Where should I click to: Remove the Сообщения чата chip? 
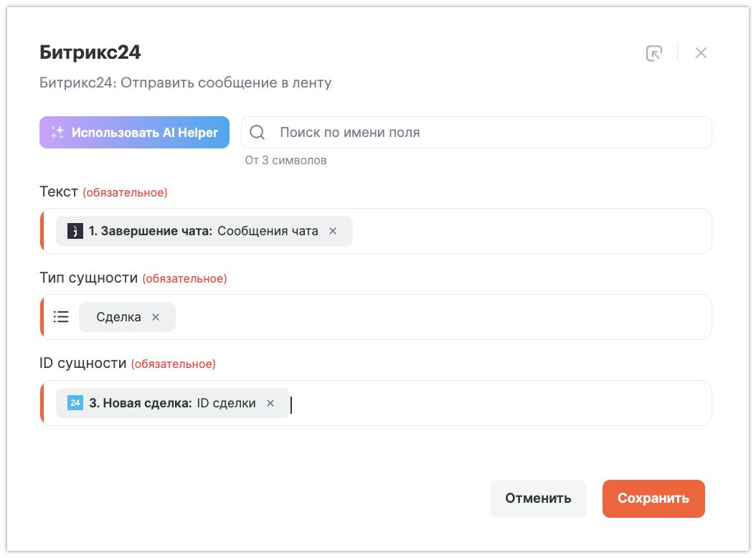pos(333,231)
